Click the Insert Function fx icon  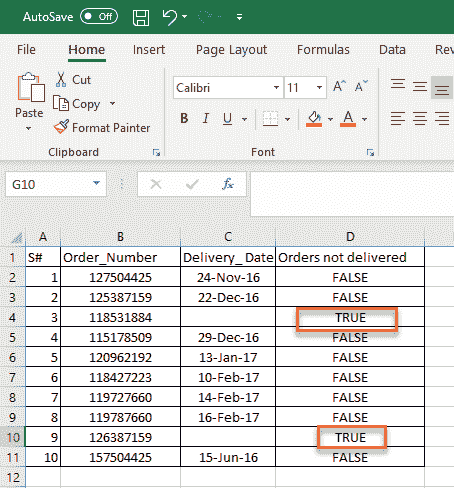click(x=228, y=184)
